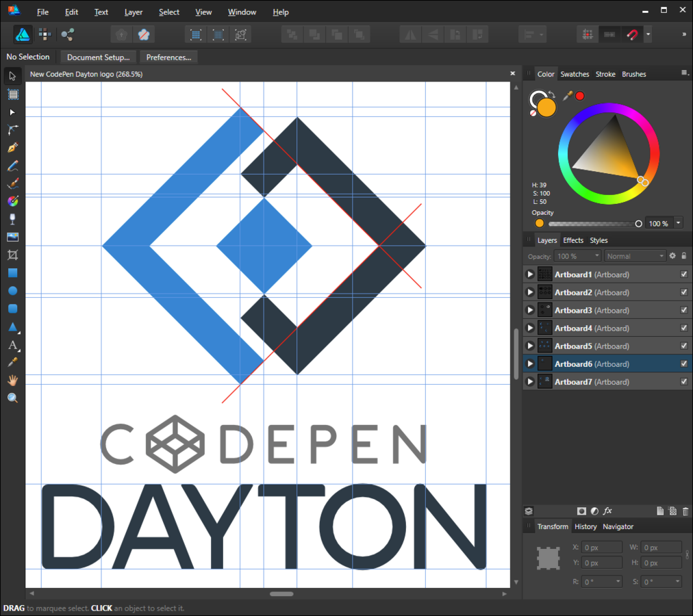Viewport: 693px width, 616px height.
Task: Toggle visibility checkbox for Artboard1
Action: [683, 274]
